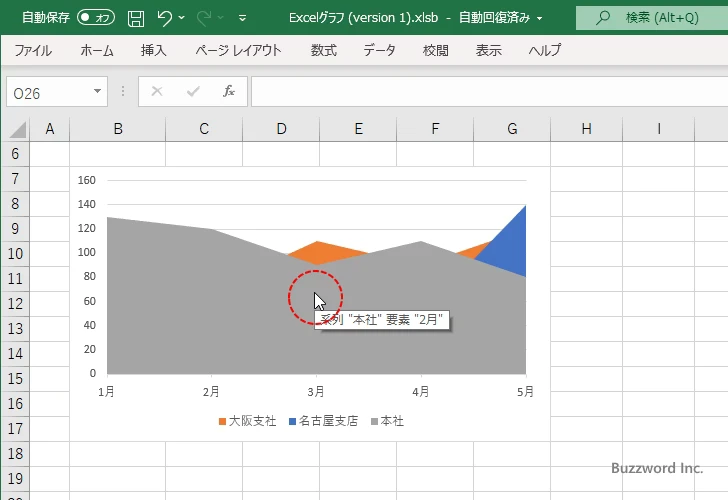The height and width of the screenshot is (500, 728).
Task: Toggle the AutoSave switch
Action: (96, 18)
